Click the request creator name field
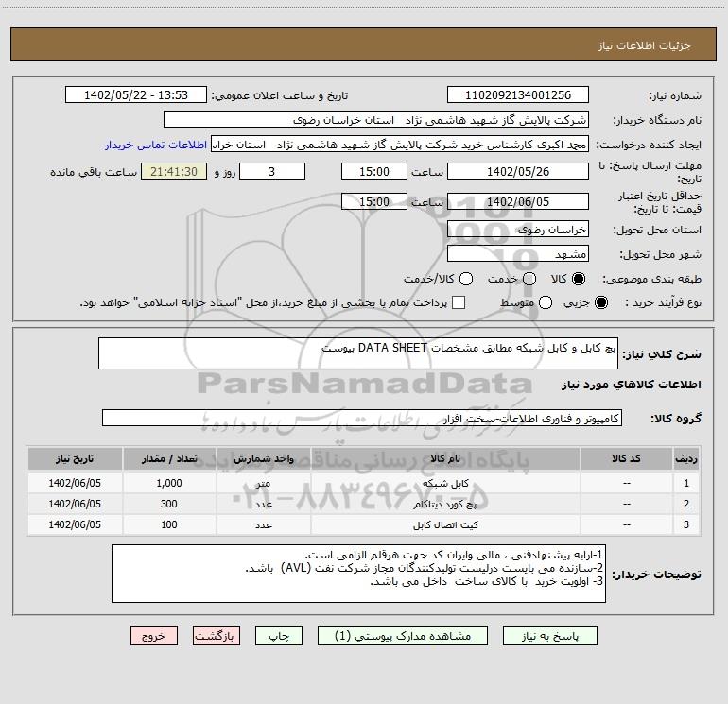This screenshot has height=704, width=728. [400, 145]
